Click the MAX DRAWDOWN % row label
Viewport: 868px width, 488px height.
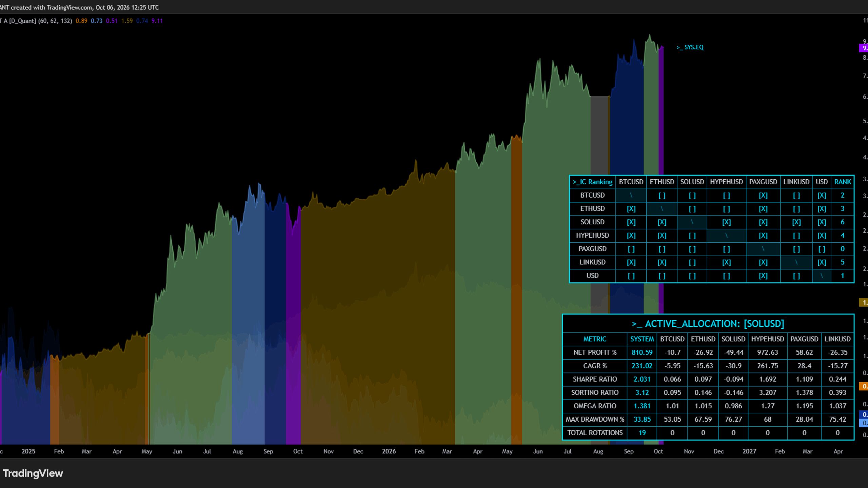595,419
